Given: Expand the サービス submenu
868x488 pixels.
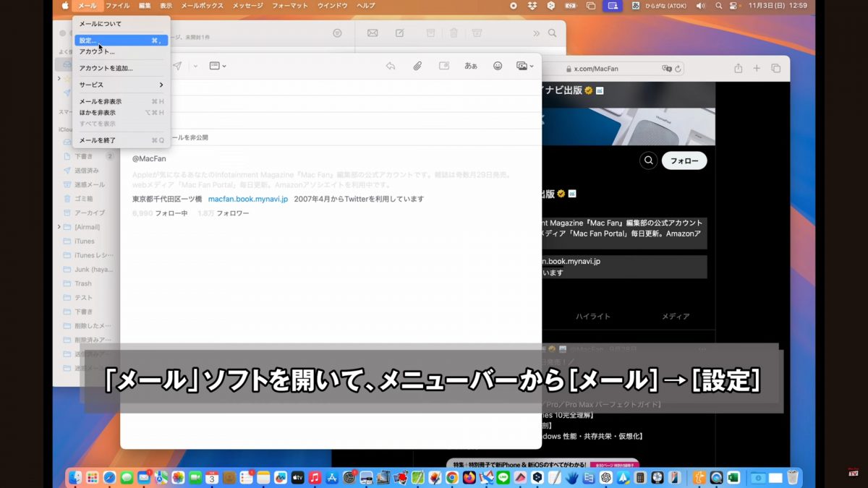Looking at the screenshot, I should pyautogui.click(x=122, y=85).
